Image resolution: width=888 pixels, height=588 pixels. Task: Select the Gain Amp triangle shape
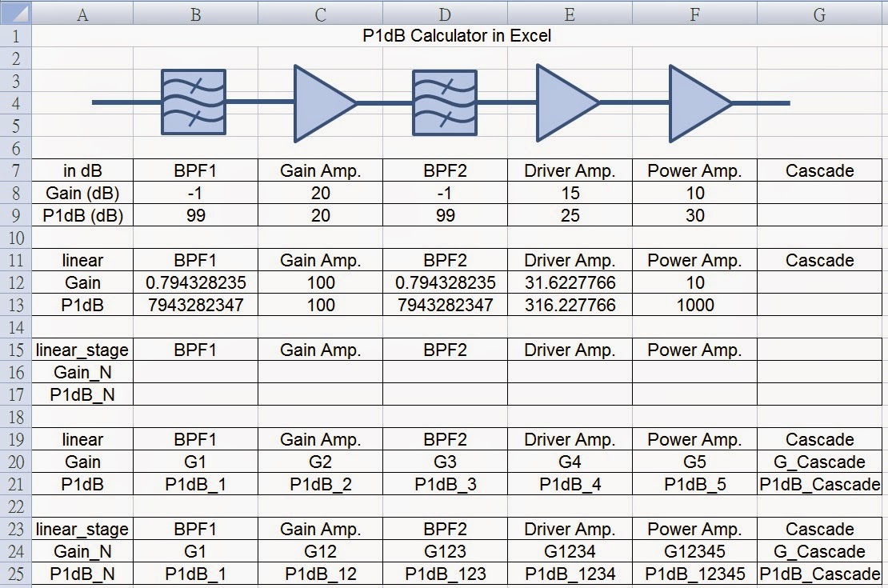pos(315,102)
